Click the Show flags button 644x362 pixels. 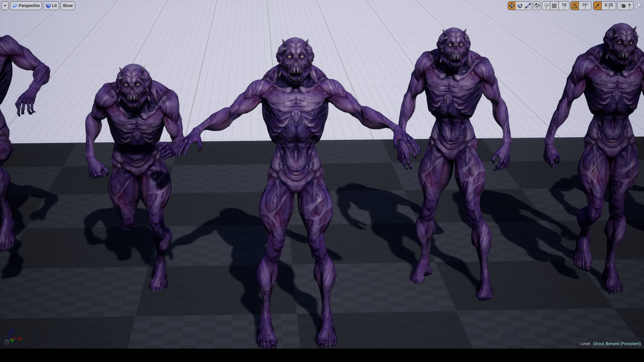(x=67, y=6)
